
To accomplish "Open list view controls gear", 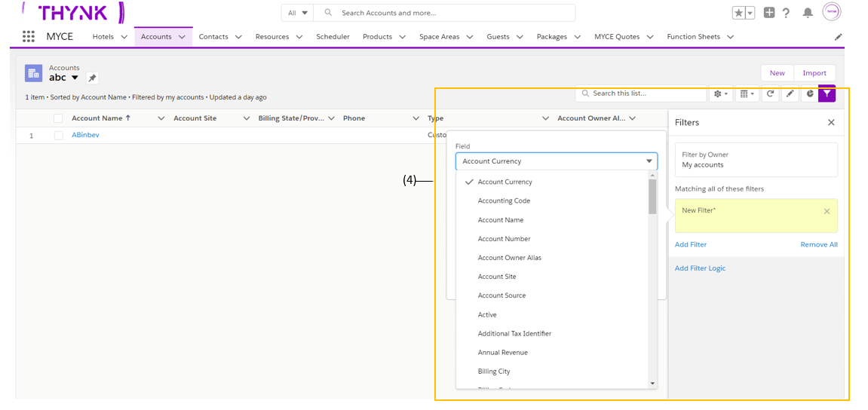I will pos(720,93).
